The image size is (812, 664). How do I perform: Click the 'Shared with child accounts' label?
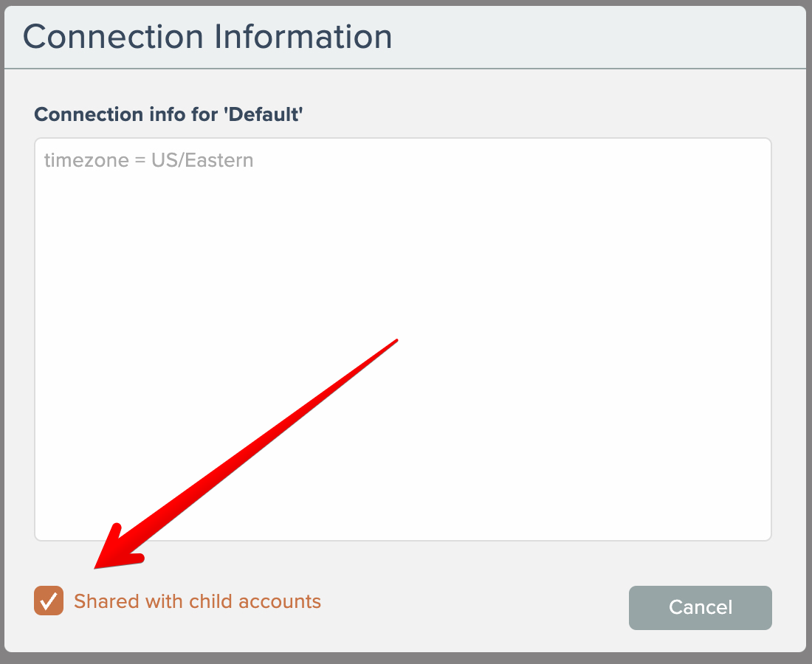tap(197, 601)
